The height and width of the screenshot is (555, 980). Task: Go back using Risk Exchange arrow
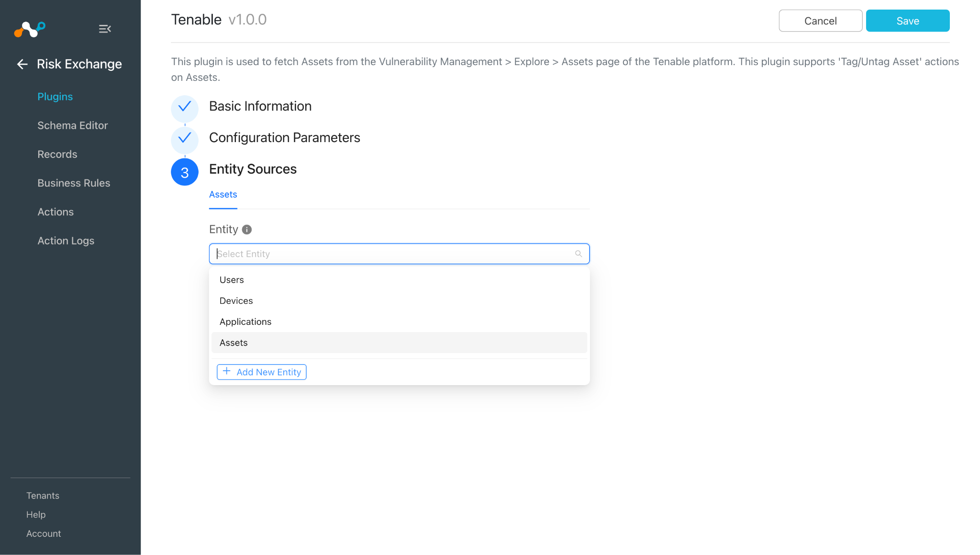[x=22, y=64]
